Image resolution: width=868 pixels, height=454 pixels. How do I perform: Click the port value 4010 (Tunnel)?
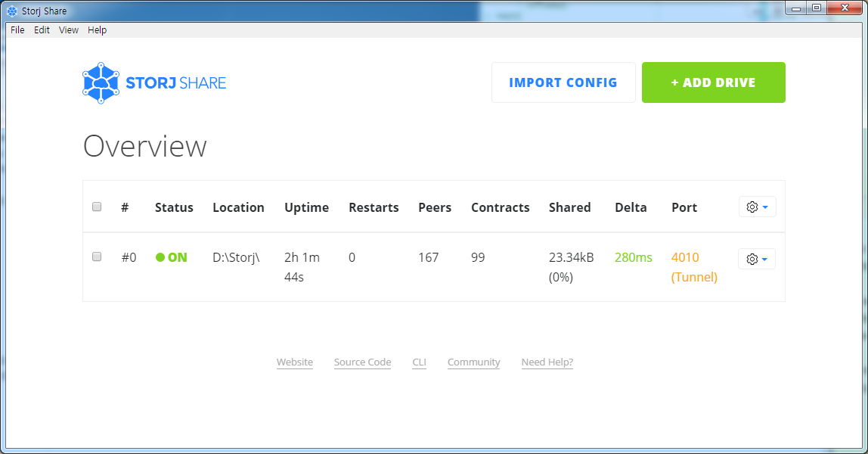click(x=694, y=267)
